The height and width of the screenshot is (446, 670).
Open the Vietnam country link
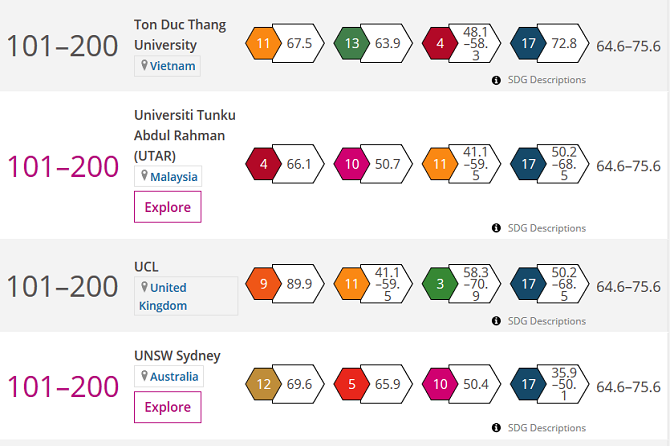[x=172, y=66]
